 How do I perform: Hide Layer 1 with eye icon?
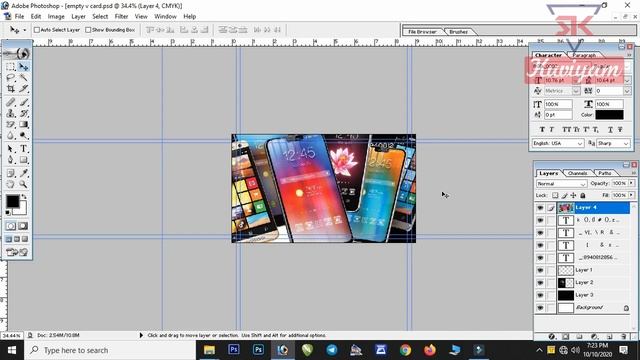(540, 270)
